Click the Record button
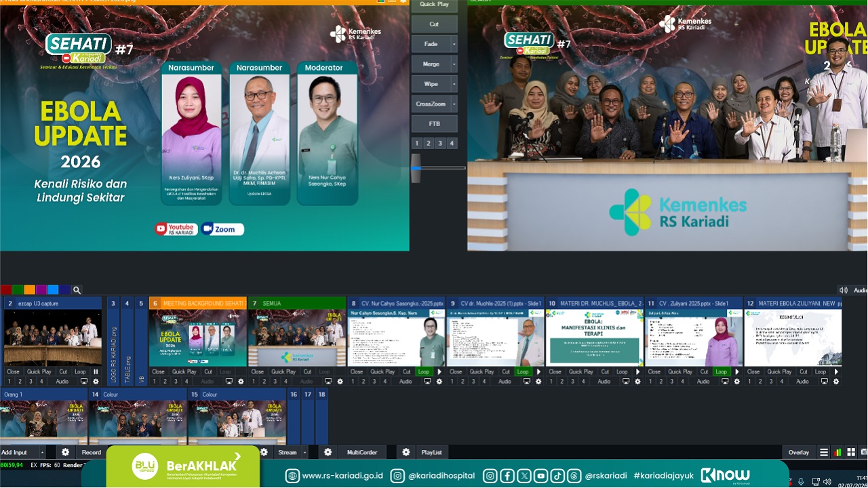Viewport: 868px width, 488px height. click(92, 452)
